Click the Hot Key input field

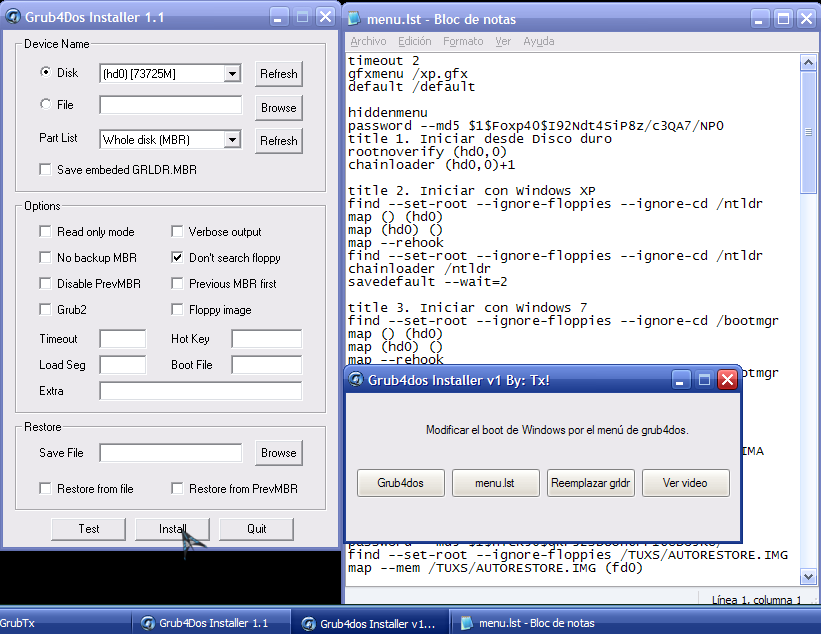[x=267, y=339]
